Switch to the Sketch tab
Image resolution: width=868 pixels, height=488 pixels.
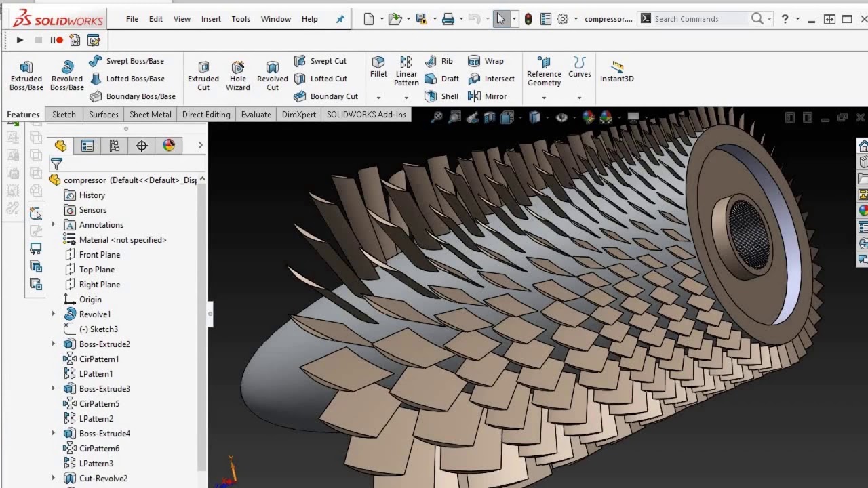64,115
